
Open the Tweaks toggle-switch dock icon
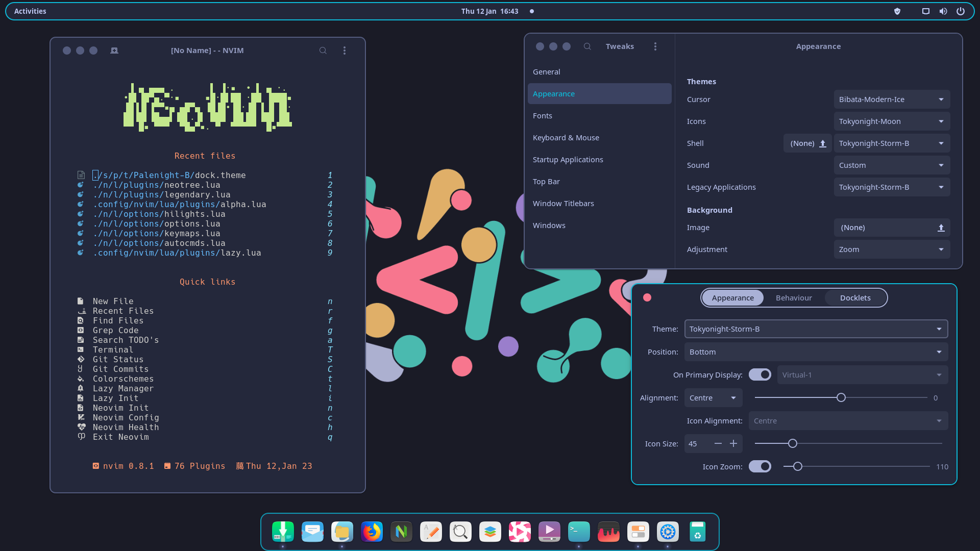tap(638, 532)
